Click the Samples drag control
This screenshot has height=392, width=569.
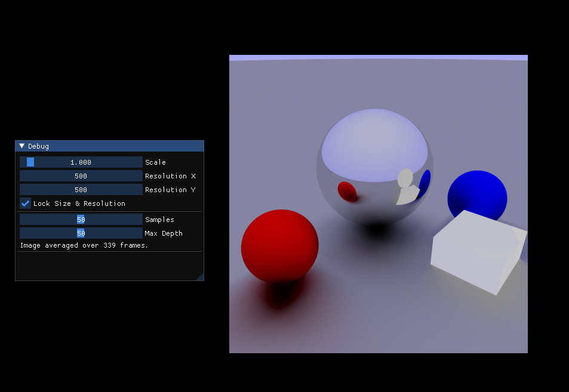(x=81, y=219)
